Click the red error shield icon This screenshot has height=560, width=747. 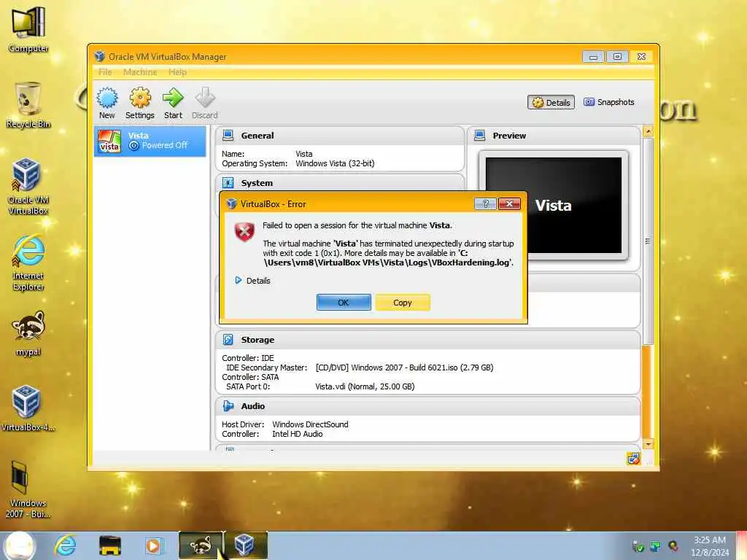(x=244, y=232)
